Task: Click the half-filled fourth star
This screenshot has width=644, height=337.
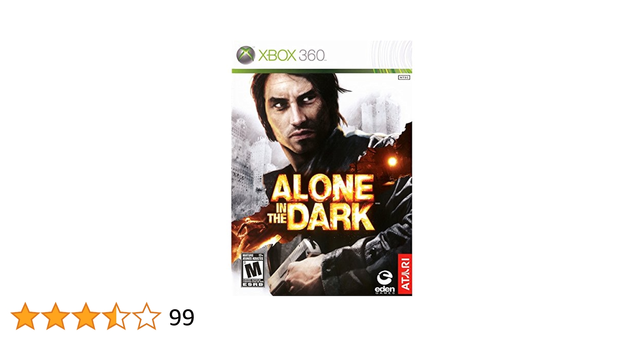Action: click(116, 316)
